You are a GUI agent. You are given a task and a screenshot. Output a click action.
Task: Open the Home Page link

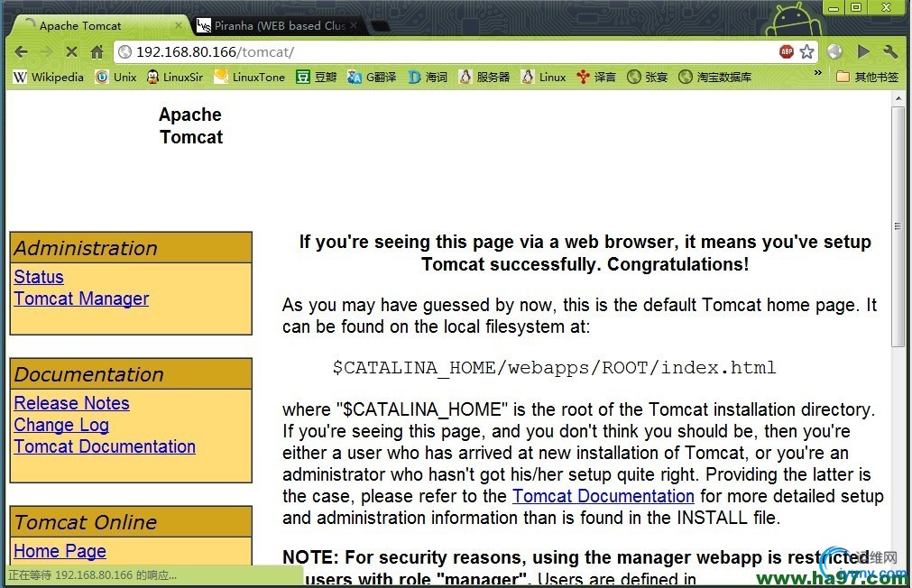[x=60, y=551]
